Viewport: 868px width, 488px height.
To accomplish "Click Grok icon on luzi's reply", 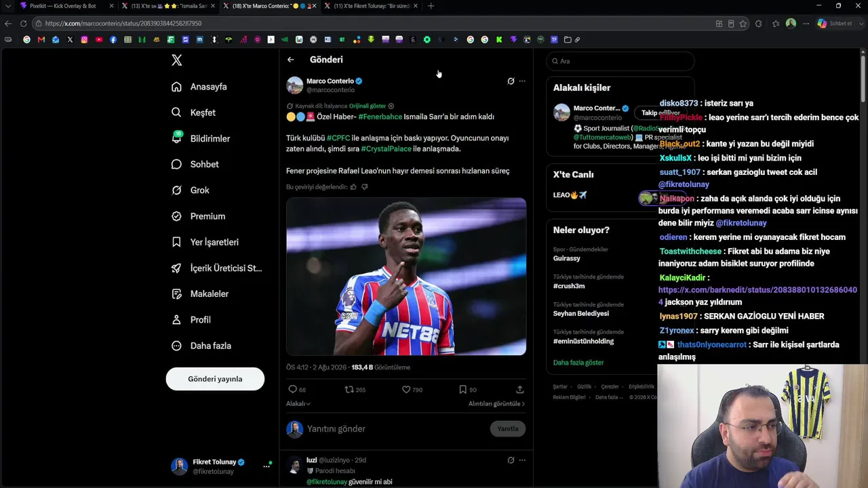I will tap(511, 460).
